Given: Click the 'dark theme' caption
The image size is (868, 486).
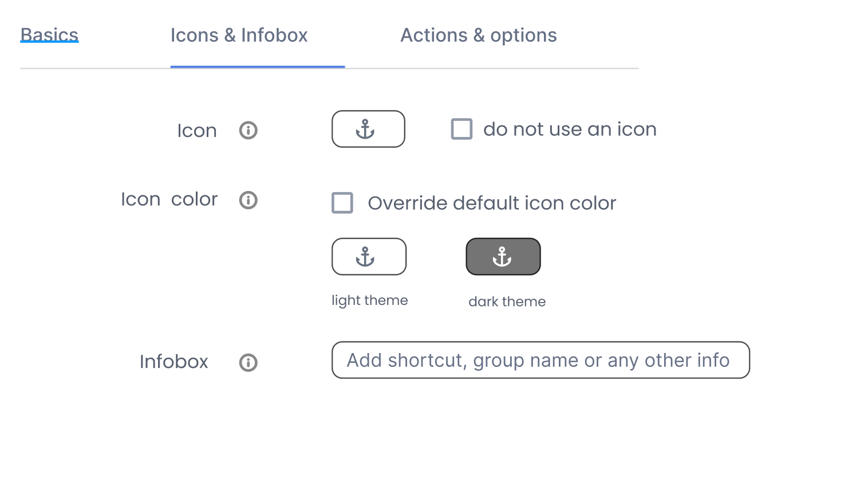Looking at the screenshot, I should pos(507,301).
